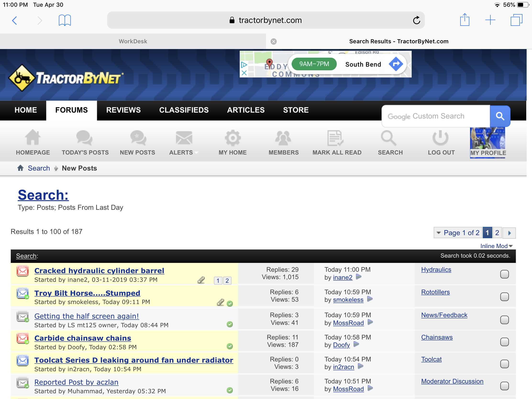Image resolution: width=532 pixels, height=399 pixels.
Task: Click the blue Google search magnifier button
Action: [500, 116]
